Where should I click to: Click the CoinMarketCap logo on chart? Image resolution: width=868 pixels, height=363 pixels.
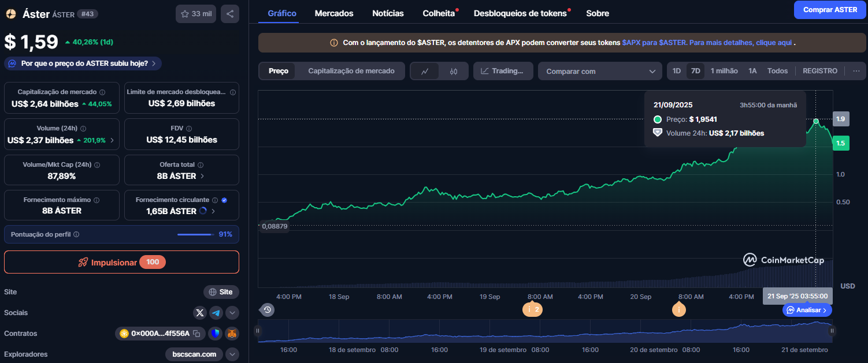pos(784,260)
